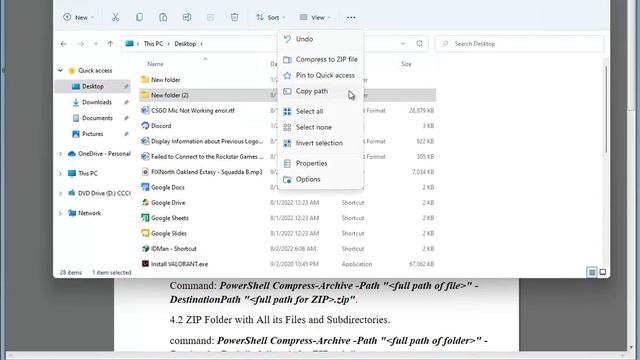Click the Share icon in toolbar
The height and width of the screenshot is (360, 640).
tap(210, 18)
